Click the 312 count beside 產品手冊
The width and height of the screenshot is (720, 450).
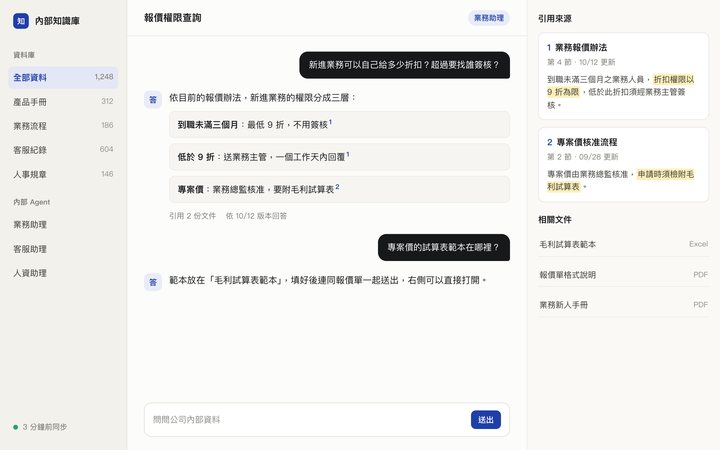pos(107,101)
